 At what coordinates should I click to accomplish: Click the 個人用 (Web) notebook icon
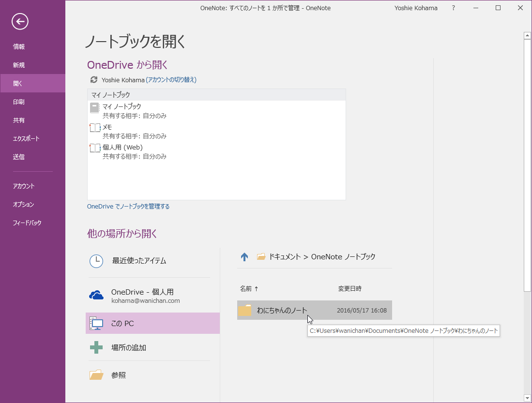click(x=95, y=148)
